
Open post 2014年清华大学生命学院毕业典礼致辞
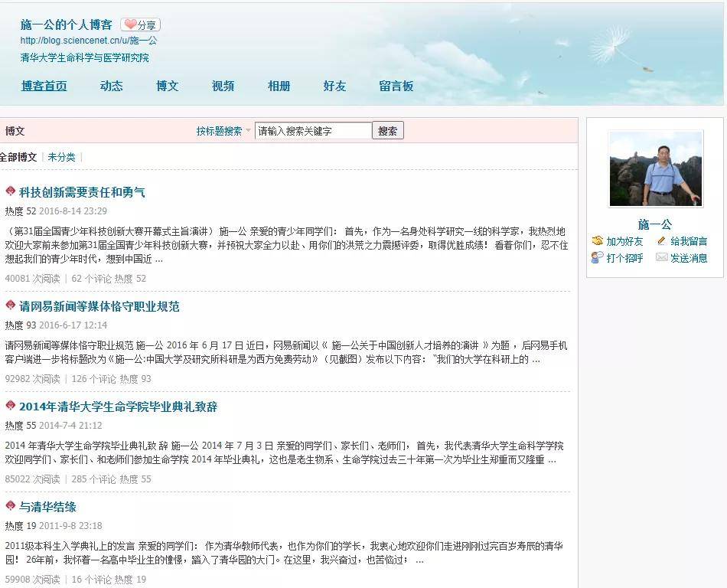(x=118, y=407)
